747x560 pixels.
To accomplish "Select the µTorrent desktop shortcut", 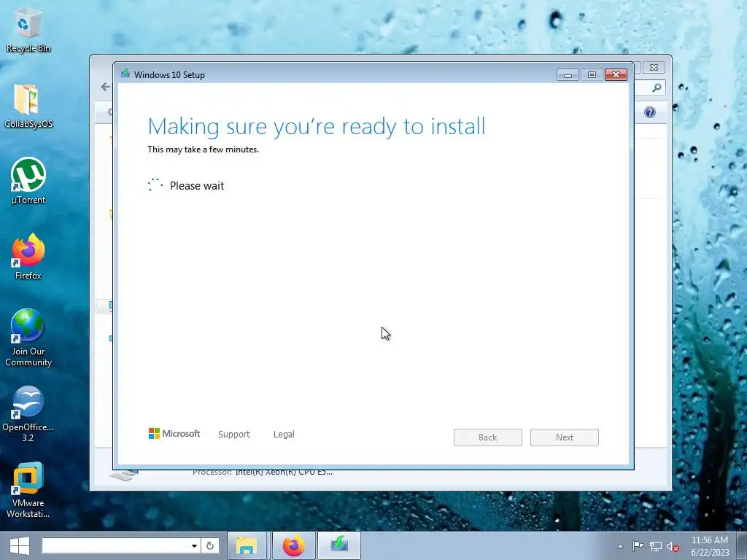I will 28,181.
